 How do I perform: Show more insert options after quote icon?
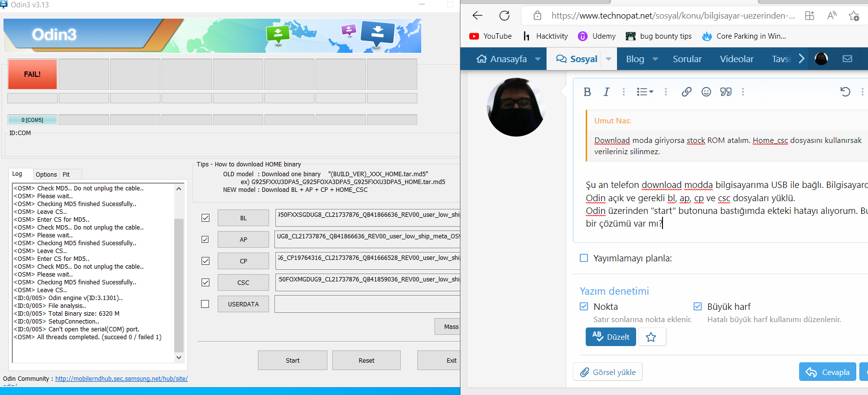coord(743,92)
